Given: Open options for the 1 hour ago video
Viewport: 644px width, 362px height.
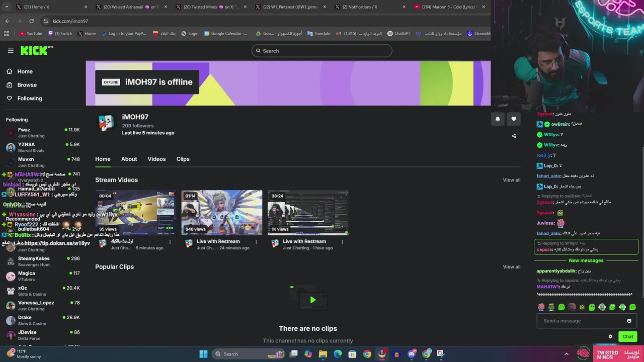Looking at the screenshot, I should [x=342, y=242].
